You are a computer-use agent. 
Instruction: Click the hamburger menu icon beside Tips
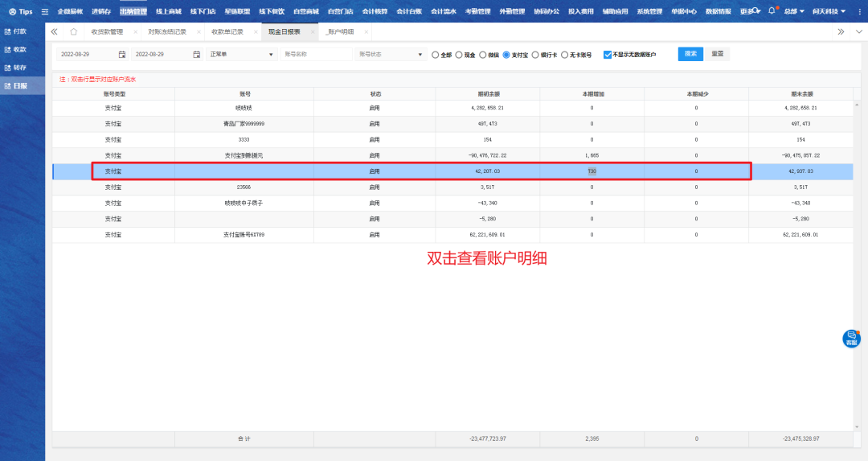tap(44, 12)
